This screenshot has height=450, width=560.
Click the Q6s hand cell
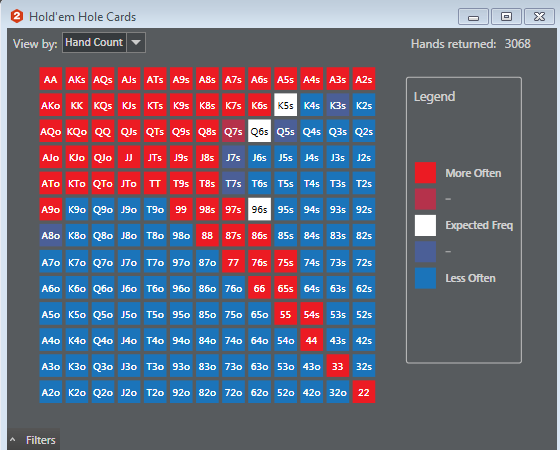point(259,131)
